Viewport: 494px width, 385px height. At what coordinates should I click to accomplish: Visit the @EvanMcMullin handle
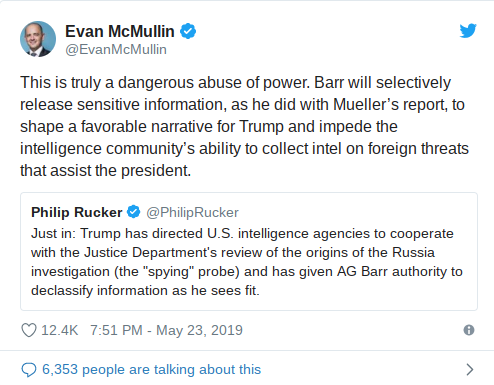point(116,50)
